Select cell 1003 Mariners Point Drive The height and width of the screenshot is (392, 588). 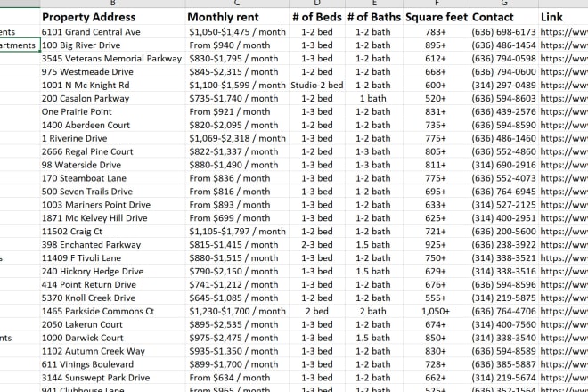coord(112,205)
